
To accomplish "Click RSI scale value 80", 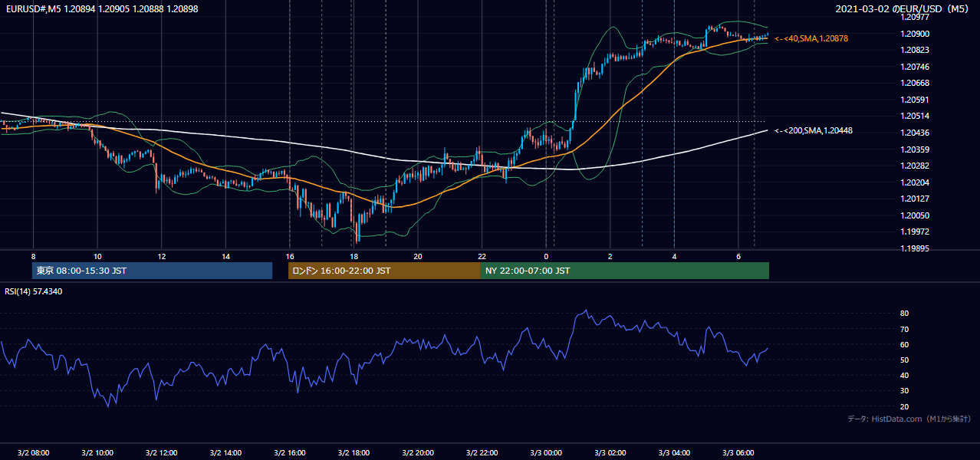I will (x=905, y=314).
